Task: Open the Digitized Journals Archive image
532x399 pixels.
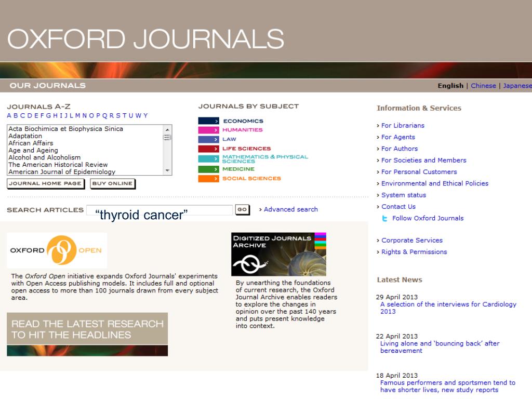Action: coord(278,254)
